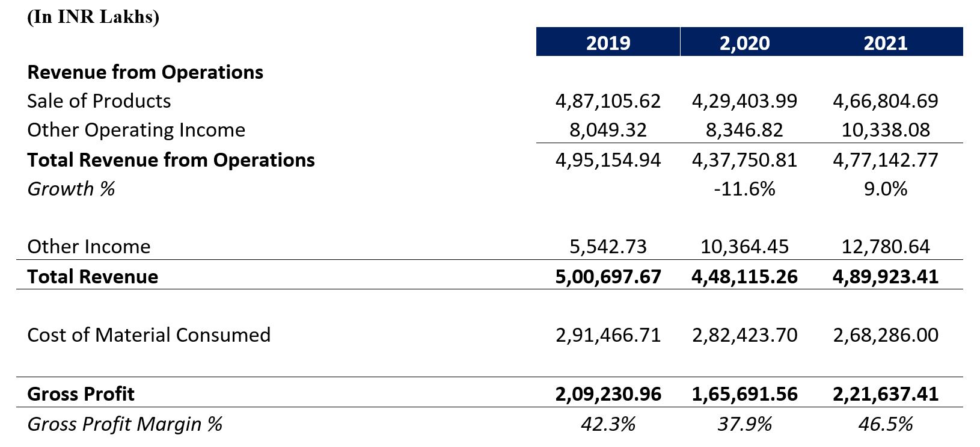Click the 46.5% gross profit margin
Viewport: 980px width, 447px height.
(x=885, y=424)
